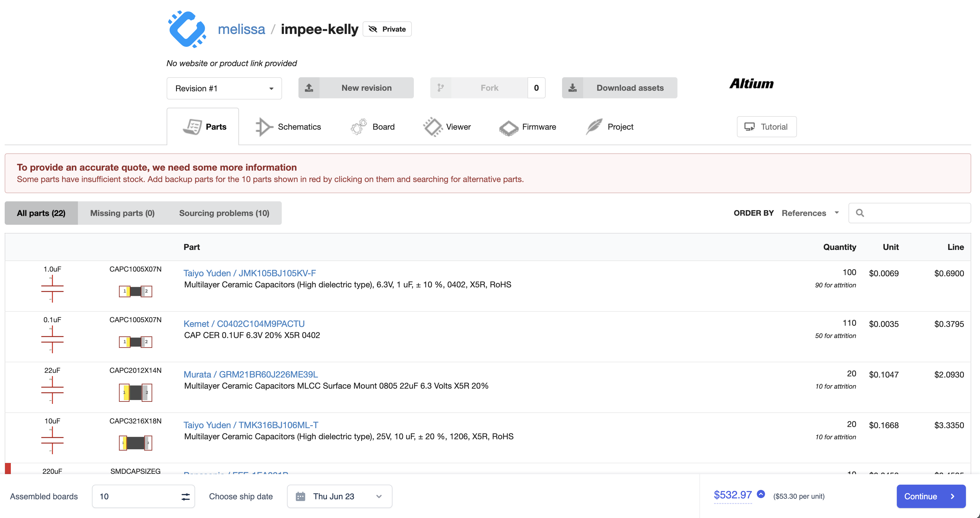Image resolution: width=980 pixels, height=518 pixels.
Task: Click the 0.1uF capacitor schematic symbol
Action: [52, 339]
